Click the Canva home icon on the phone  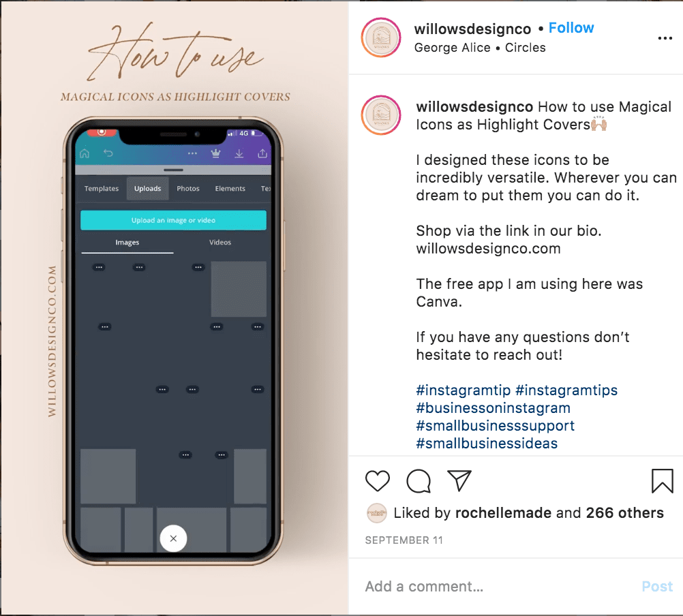85,153
